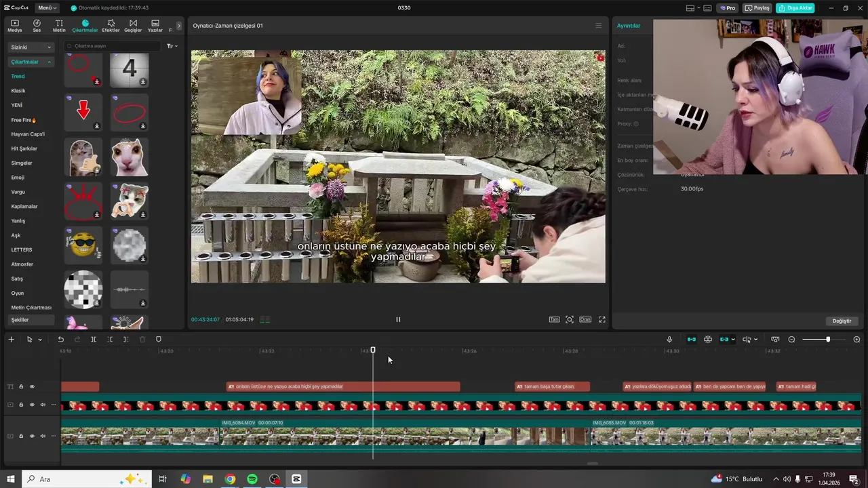Mute the main video track audio
The height and width of the screenshot is (488, 868).
tap(43, 436)
